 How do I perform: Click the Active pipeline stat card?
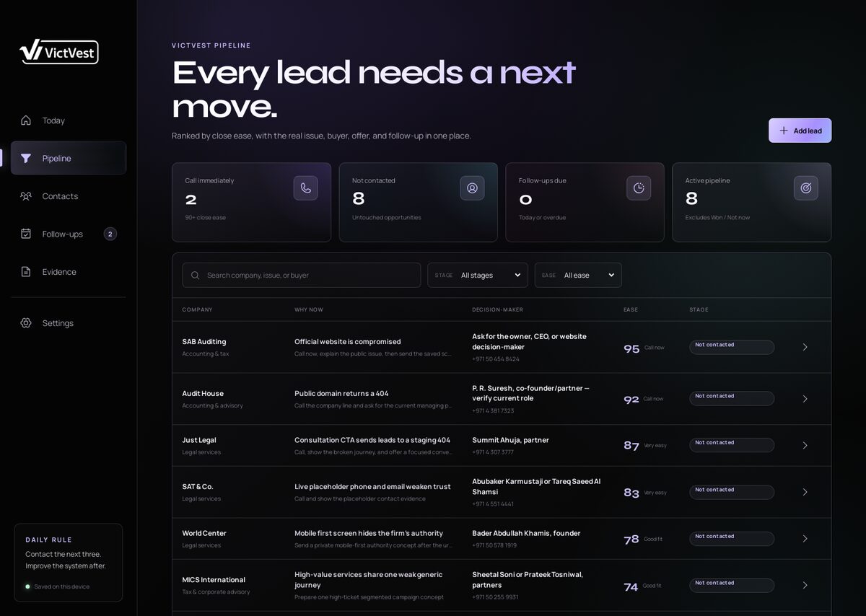(x=751, y=202)
